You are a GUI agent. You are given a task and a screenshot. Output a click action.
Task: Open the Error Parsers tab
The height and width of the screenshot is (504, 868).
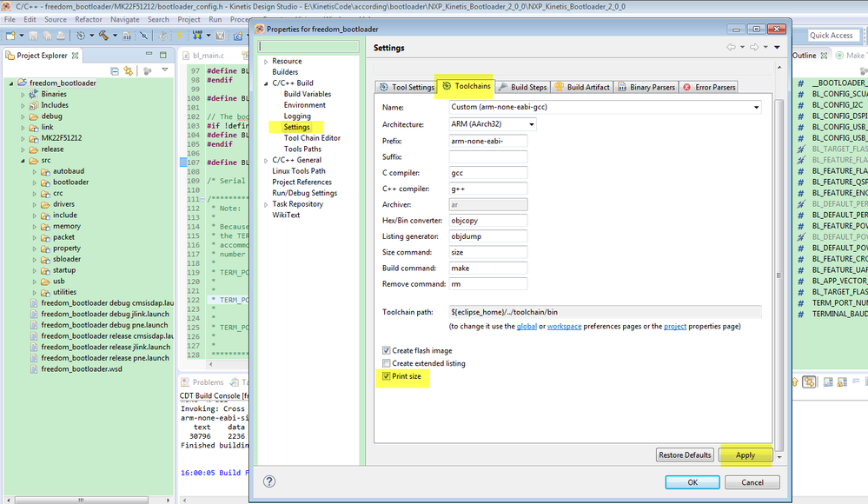[709, 87]
